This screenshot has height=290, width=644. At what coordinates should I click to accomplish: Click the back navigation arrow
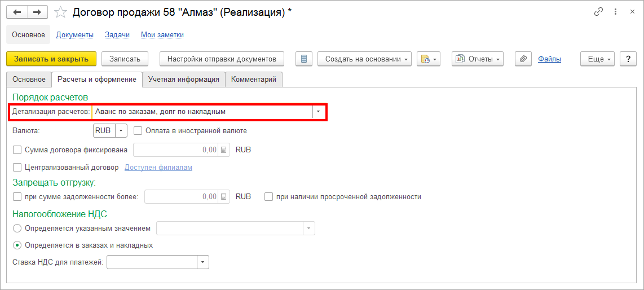pos(17,12)
